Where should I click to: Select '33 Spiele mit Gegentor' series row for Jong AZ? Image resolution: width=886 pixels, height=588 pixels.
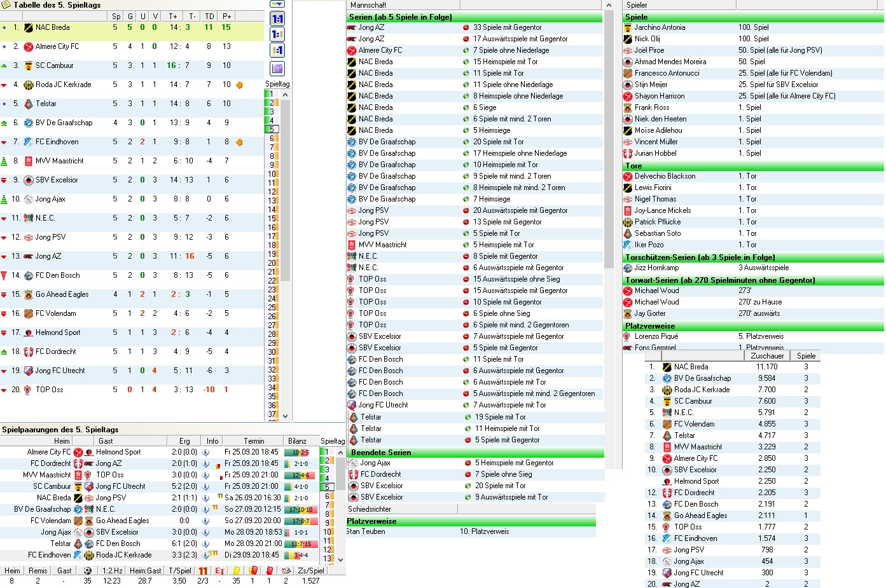coord(474,27)
